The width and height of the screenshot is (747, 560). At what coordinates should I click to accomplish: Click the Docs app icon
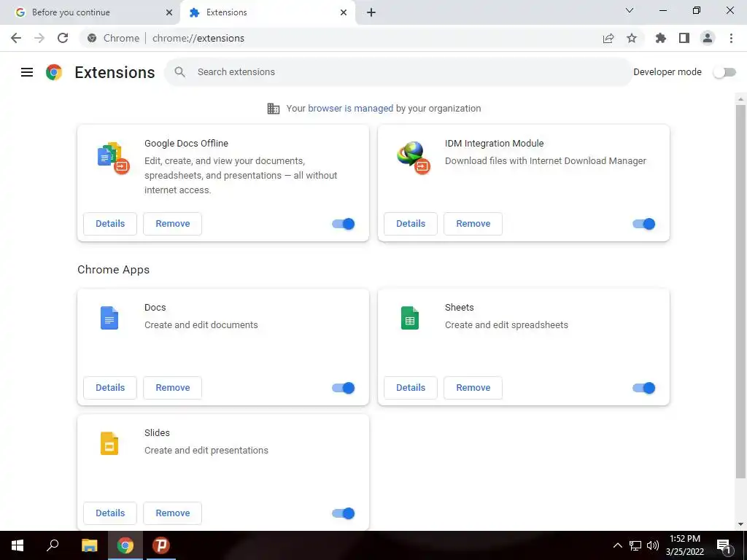pyautogui.click(x=109, y=318)
